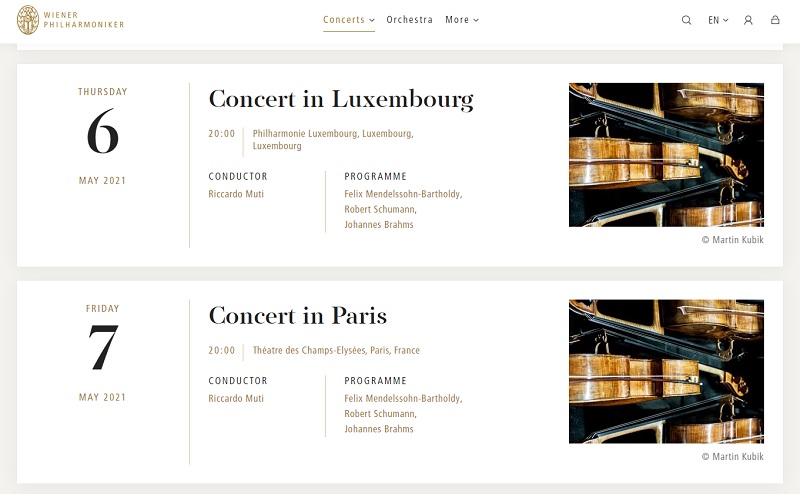Click Théatre des Champs-Elysées venue text
Image resolution: width=800 pixels, height=494 pixels.
pyautogui.click(x=336, y=350)
